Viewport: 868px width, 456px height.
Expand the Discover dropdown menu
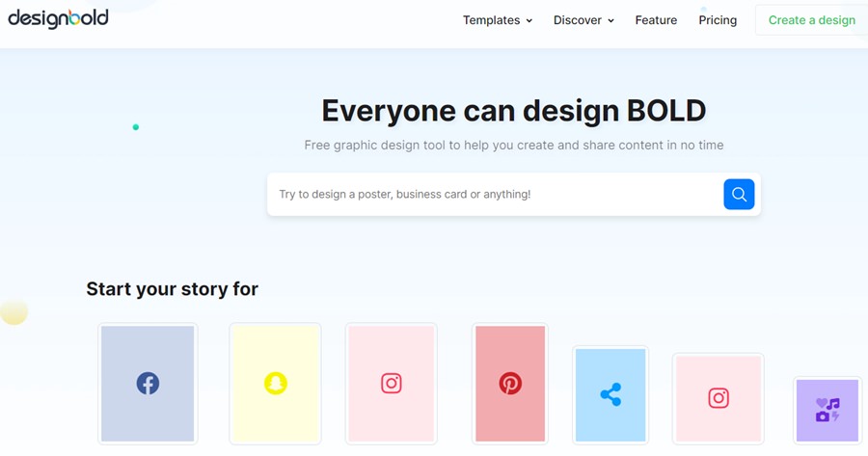578,20
